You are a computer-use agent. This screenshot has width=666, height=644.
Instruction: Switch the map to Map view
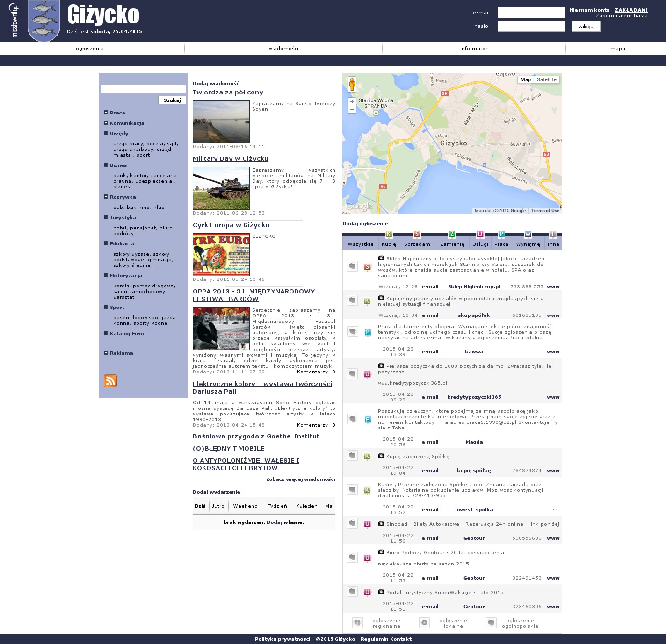(x=526, y=79)
